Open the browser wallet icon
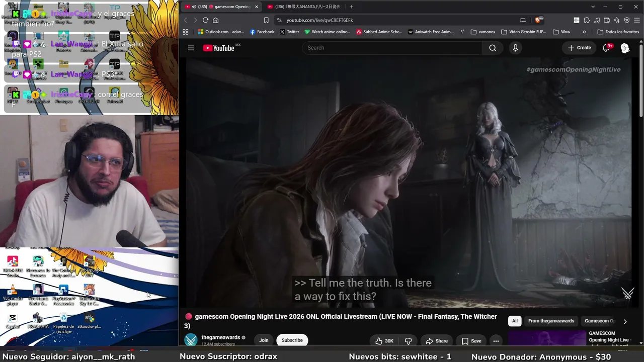Screen dimensions: 644x362 point(607,20)
